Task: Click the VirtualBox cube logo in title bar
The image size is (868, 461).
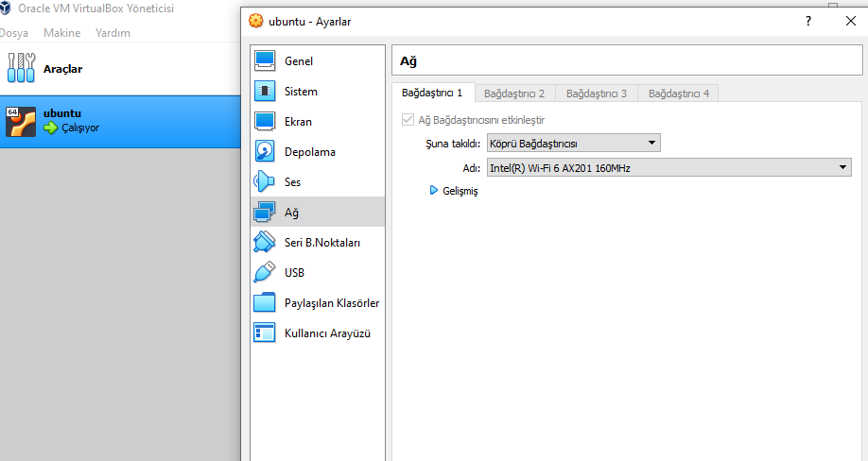Action: coord(5,8)
